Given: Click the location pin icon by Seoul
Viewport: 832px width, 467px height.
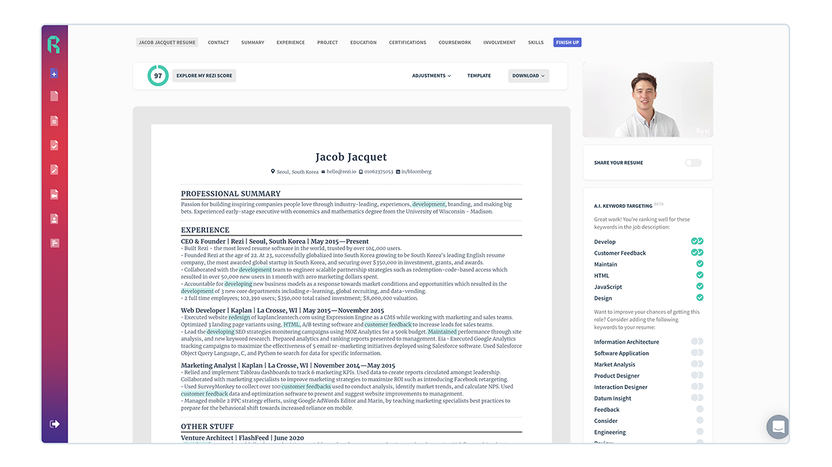Looking at the screenshot, I should click(x=273, y=171).
